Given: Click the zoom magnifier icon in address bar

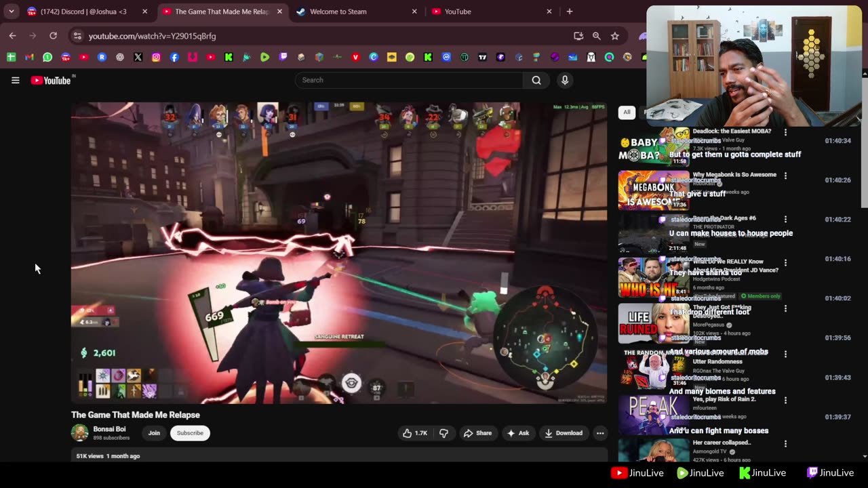Looking at the screenshot, I should 597,36.
